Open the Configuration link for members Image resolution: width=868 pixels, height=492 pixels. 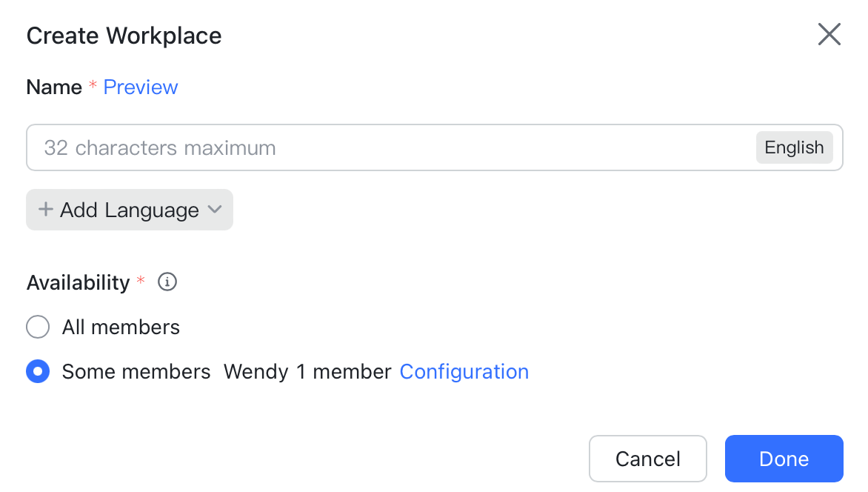click(464, 371)
